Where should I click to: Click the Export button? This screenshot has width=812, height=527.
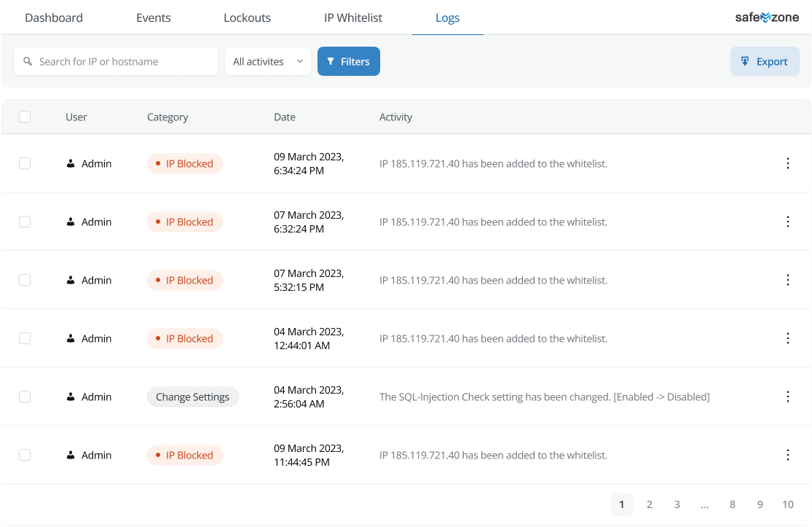(x=765, y=61)
